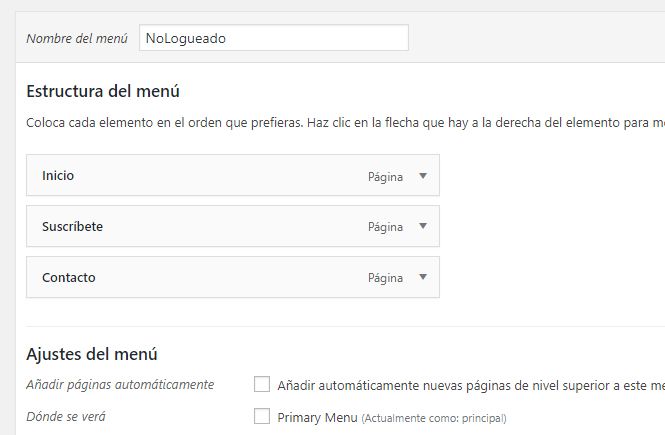Enable automatically adding top-level pages checkbox
This screenshot has height=435, width=665.
pos(262,384)
